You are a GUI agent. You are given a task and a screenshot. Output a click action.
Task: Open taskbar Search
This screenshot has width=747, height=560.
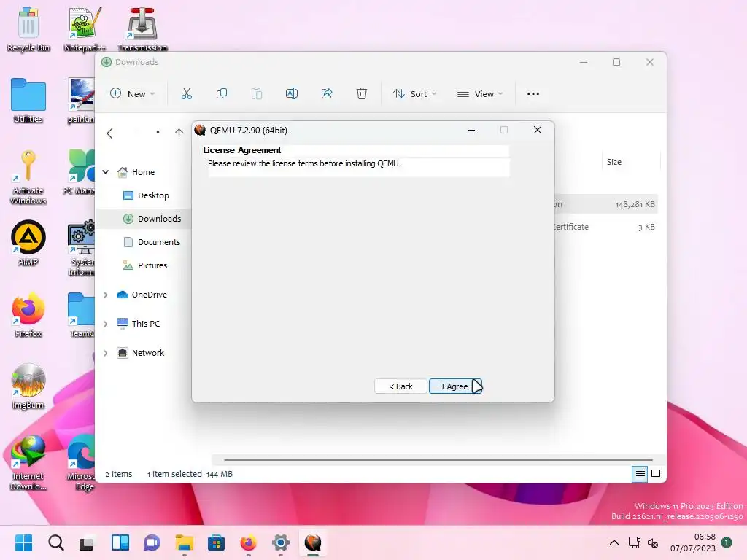coord(55,542)
